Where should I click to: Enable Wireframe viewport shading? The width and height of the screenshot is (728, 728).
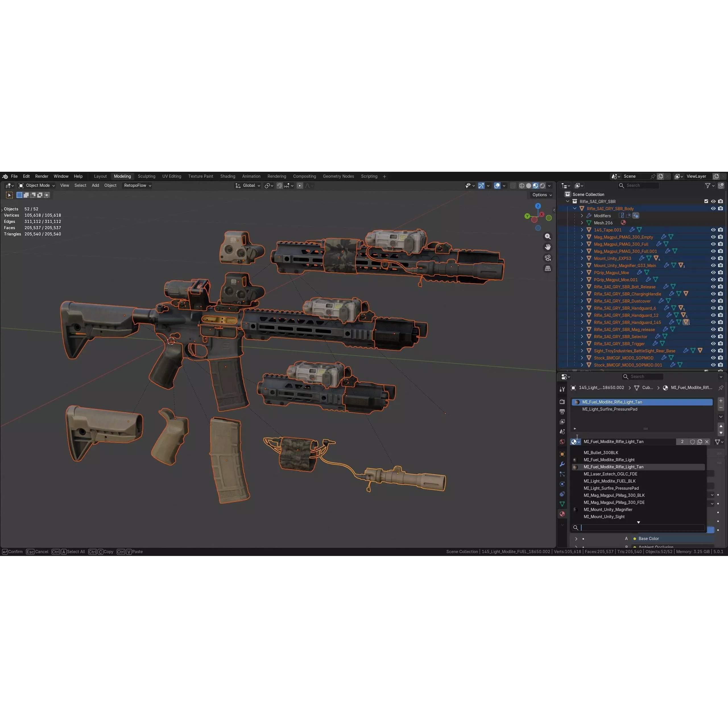point(522,185)
